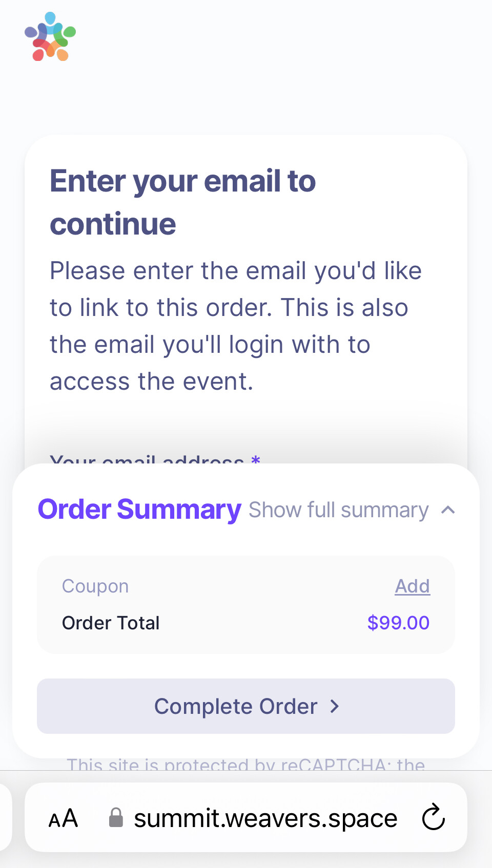Click the arrow icon beside Complete Order
This screenshot has width=492, height=868.
tap(335, 707)
